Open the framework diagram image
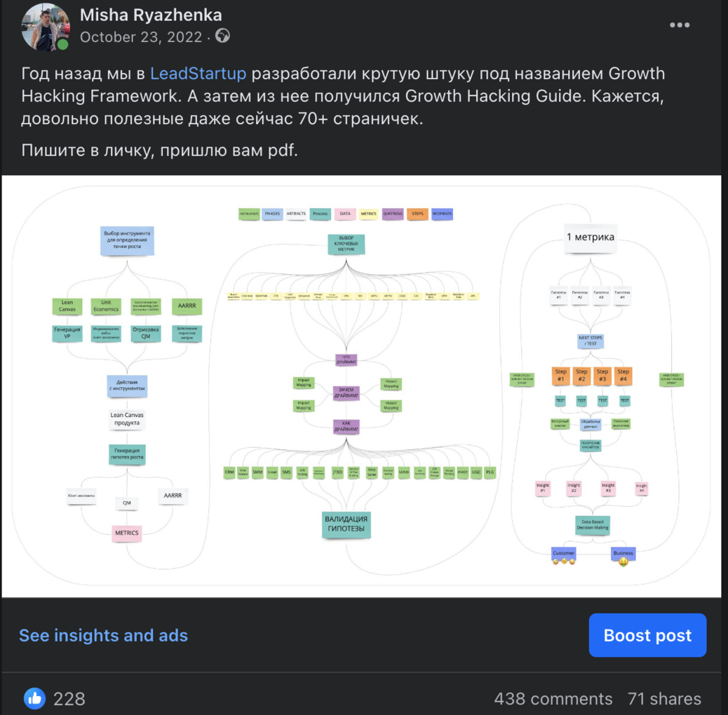Screen dimensions: 728x715 pyautogui.click(x=361, y=386)
